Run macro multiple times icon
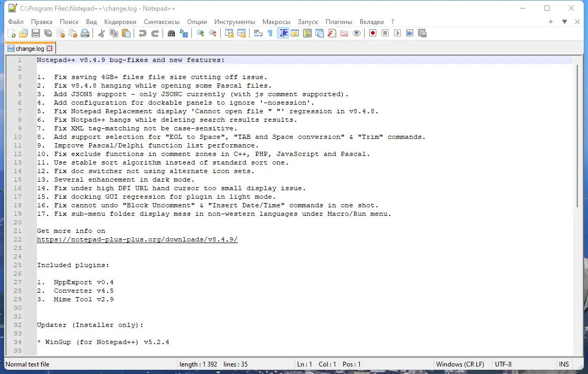 pos(410,33)
